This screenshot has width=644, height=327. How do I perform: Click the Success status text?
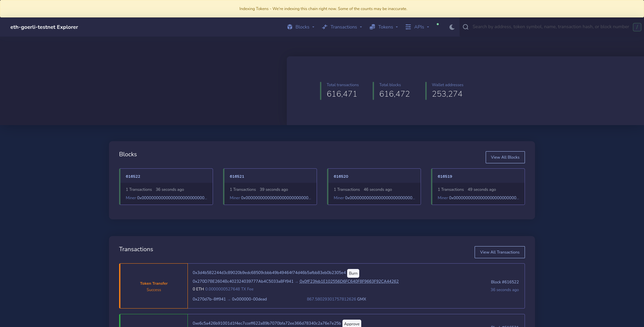click(154, 290)
